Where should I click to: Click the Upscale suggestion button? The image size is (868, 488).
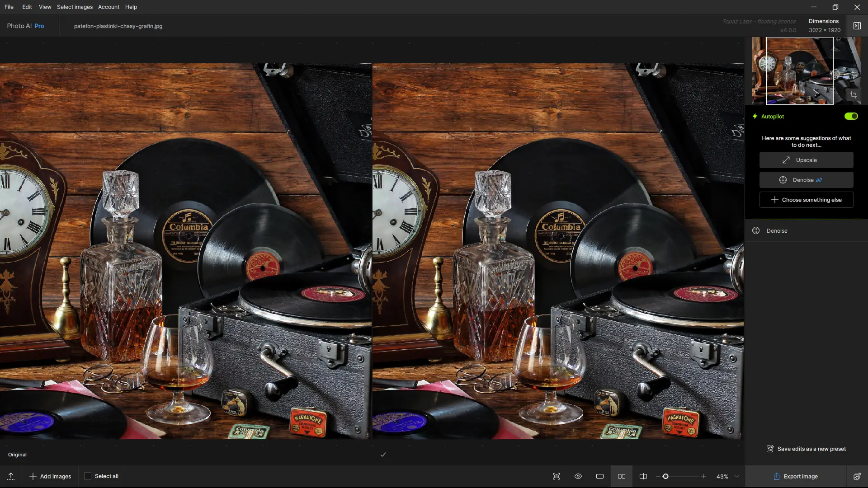(x=806, y=160)
